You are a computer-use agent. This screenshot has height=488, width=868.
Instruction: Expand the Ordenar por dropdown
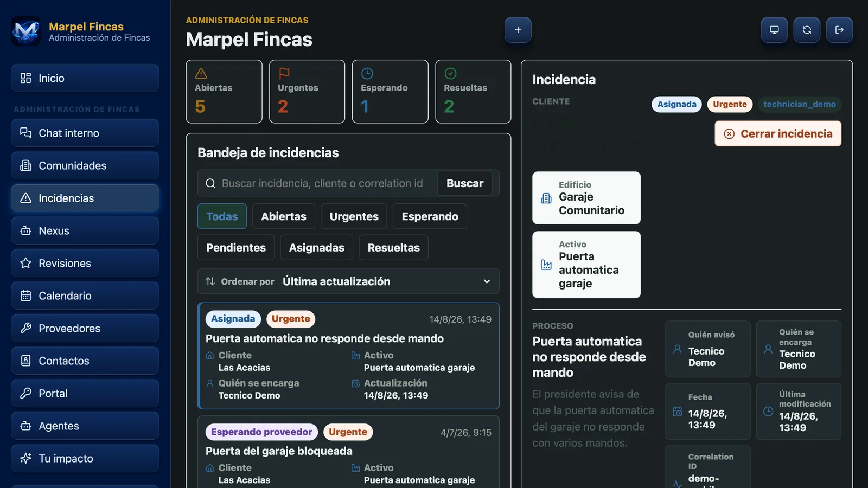pos(348,281)
